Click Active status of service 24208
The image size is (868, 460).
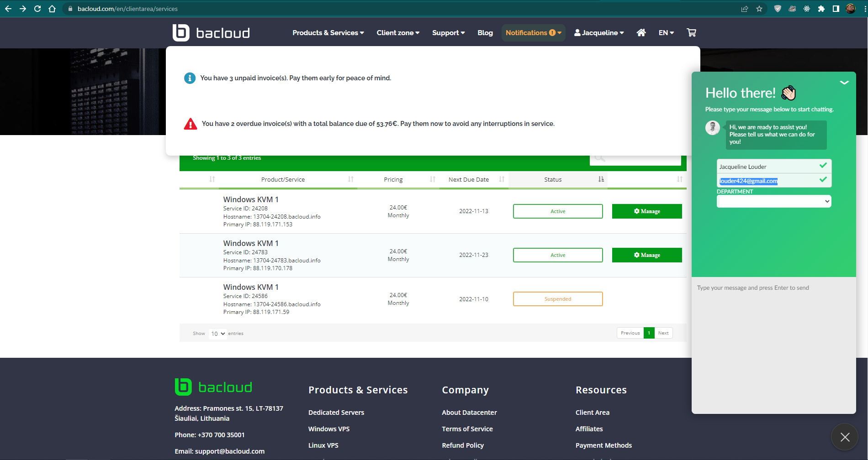pos(558,211)
